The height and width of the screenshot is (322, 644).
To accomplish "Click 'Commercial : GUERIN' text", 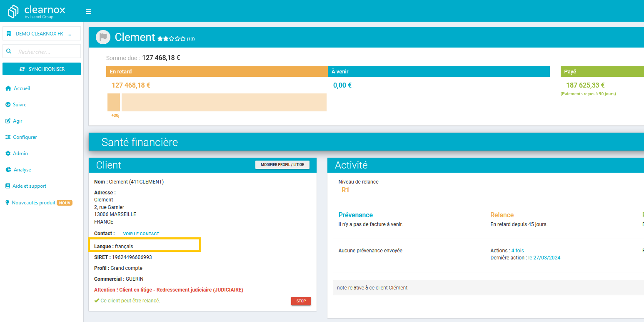I will 119,279.
